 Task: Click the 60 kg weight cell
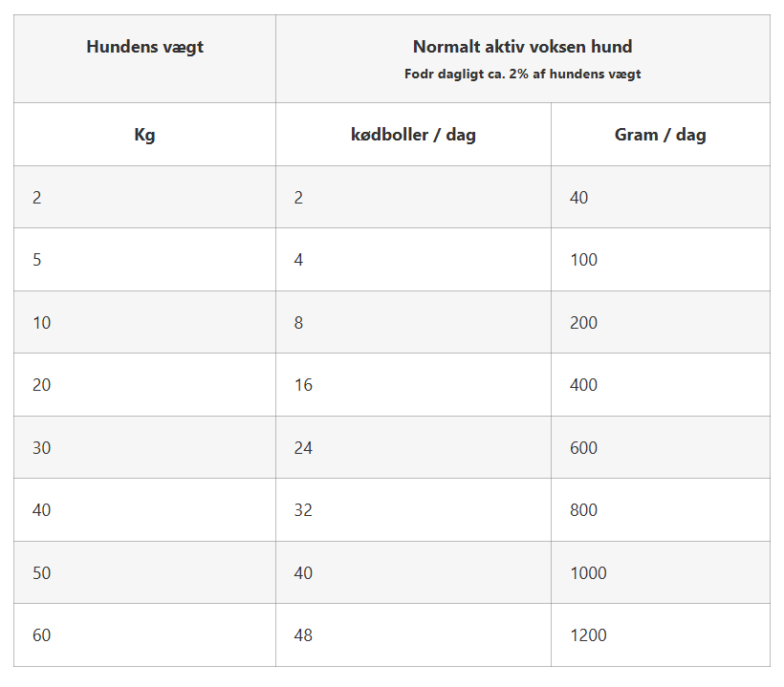(144, 635)
